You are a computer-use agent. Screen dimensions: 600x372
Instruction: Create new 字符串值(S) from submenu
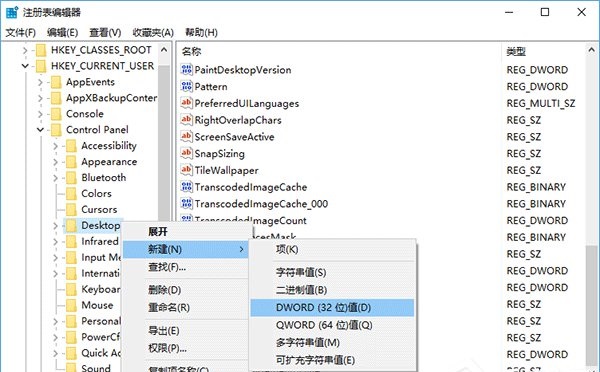333,272
